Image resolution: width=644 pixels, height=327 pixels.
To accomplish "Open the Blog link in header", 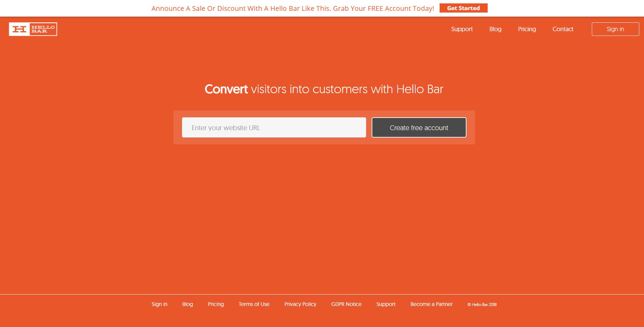I will coord(495,29).
